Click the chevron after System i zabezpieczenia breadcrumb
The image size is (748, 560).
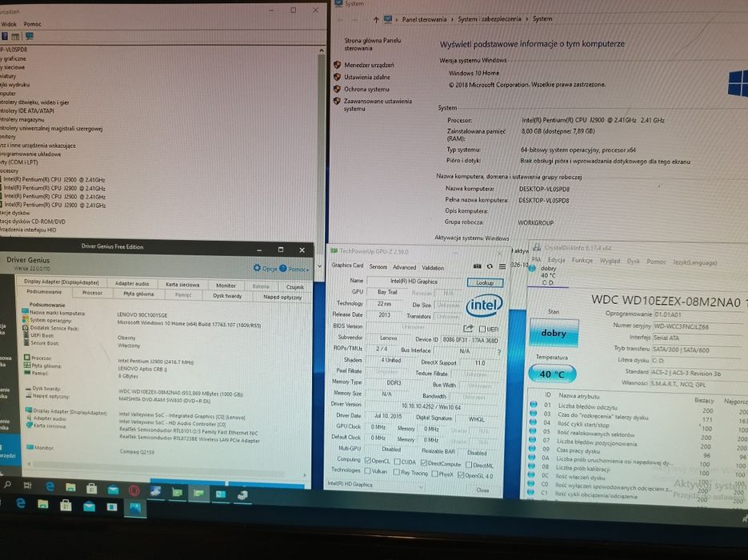pyautogui.click(x=526, y=19)
